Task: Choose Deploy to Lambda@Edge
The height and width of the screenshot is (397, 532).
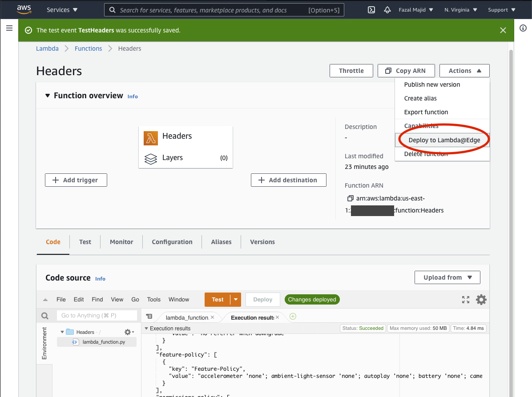Action: (444, 140)
